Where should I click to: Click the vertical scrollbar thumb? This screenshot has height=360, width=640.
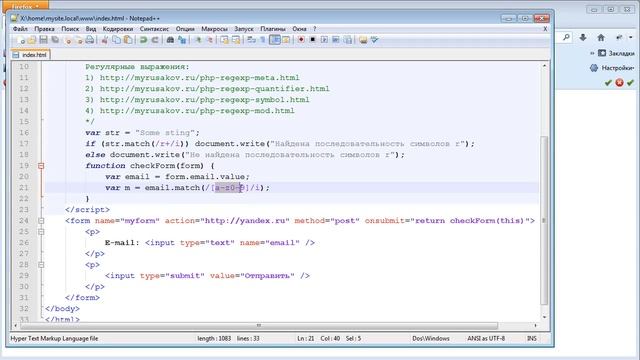click(x=544, y=220)
